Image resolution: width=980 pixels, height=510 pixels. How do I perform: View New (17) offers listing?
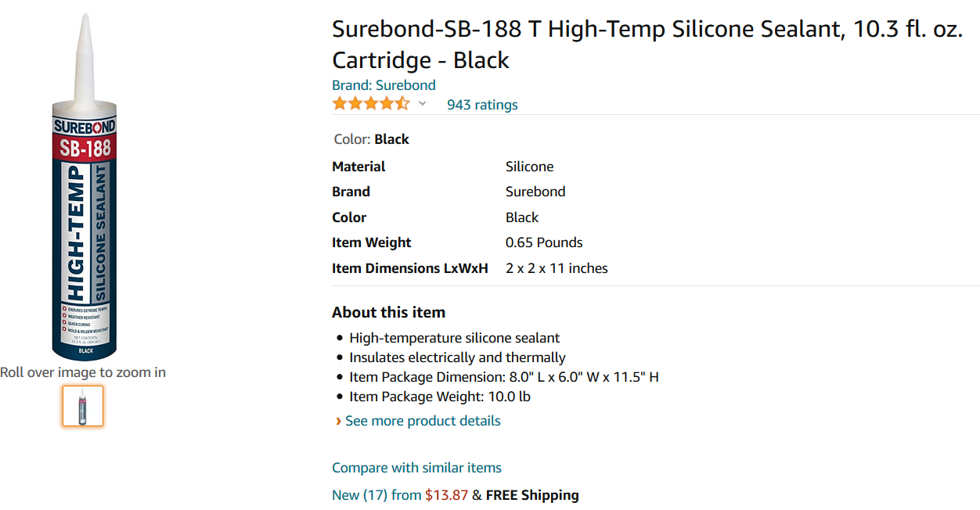(x=365, y=494)
